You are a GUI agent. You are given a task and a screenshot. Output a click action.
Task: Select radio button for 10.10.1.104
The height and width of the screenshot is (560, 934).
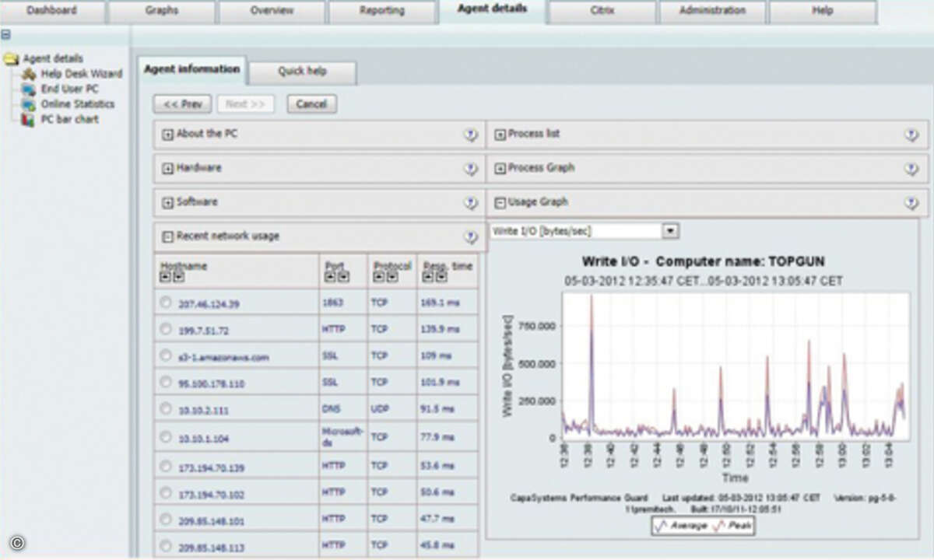(166, 437)
